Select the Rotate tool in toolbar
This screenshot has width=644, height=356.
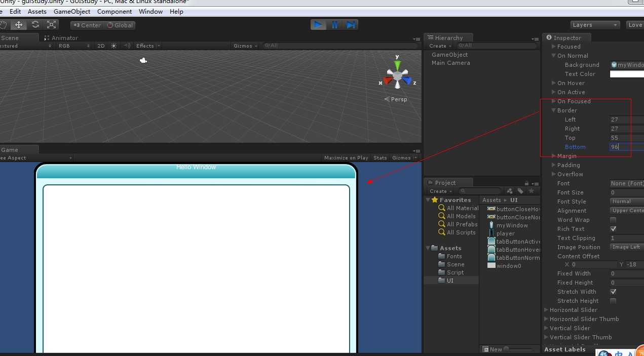click(x=35, y=25)
